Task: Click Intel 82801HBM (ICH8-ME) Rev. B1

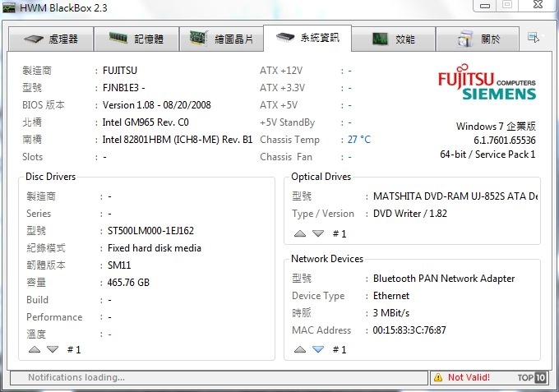Action: [x=178, y=140]
